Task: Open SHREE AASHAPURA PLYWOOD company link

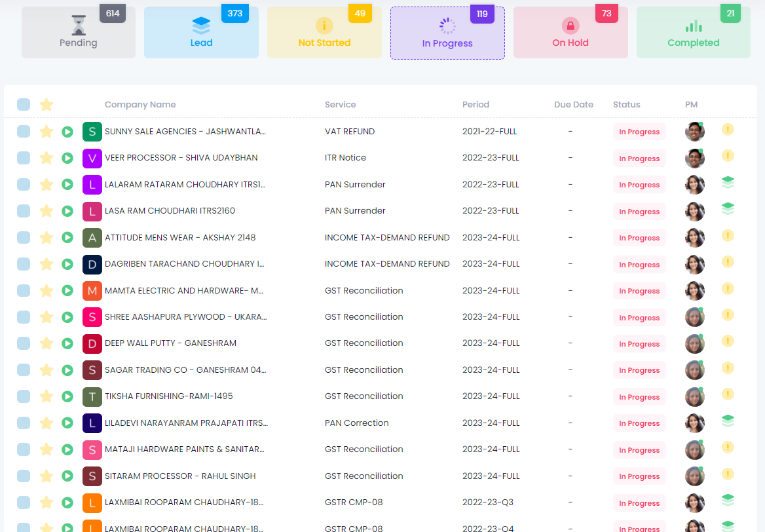Action: 185,317
